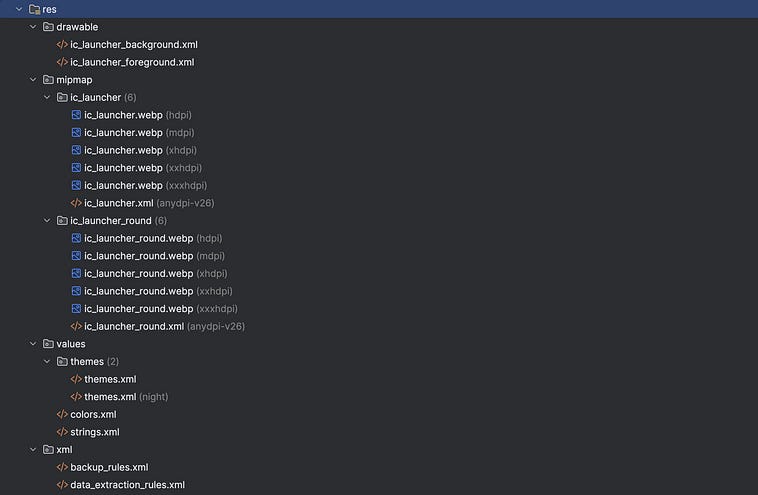Click XML icon beside colors.xml
The height and width of the screenshot is (495, 758).
tap(62, 414)
